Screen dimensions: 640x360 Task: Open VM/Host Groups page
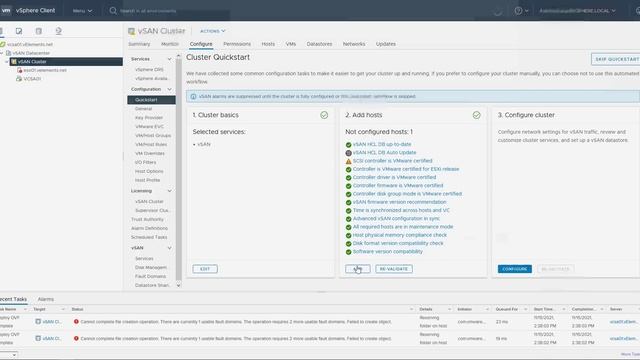tap(153, 136)
